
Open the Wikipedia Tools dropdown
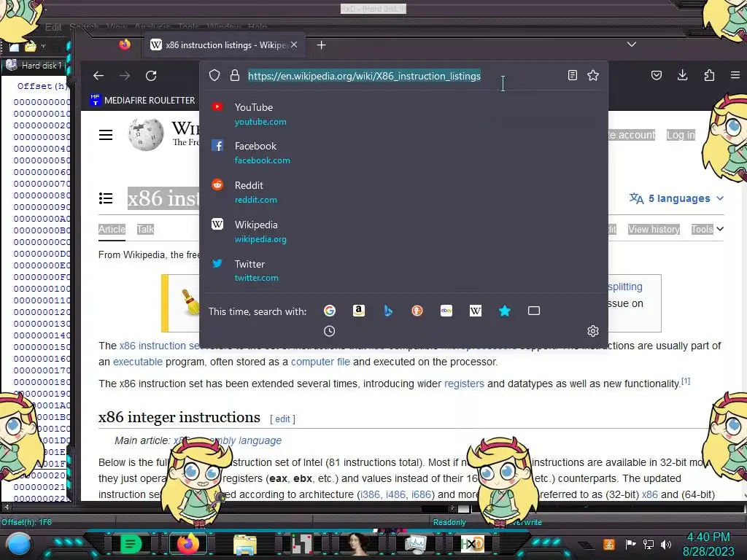708,229
